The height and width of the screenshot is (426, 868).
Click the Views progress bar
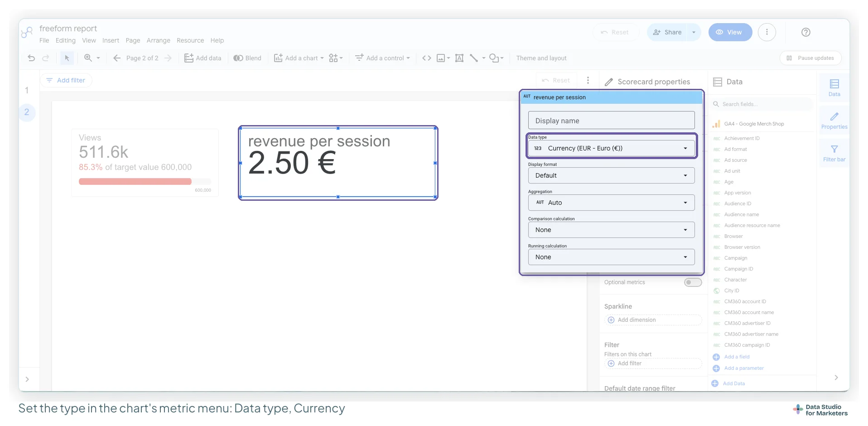[145, 181]
